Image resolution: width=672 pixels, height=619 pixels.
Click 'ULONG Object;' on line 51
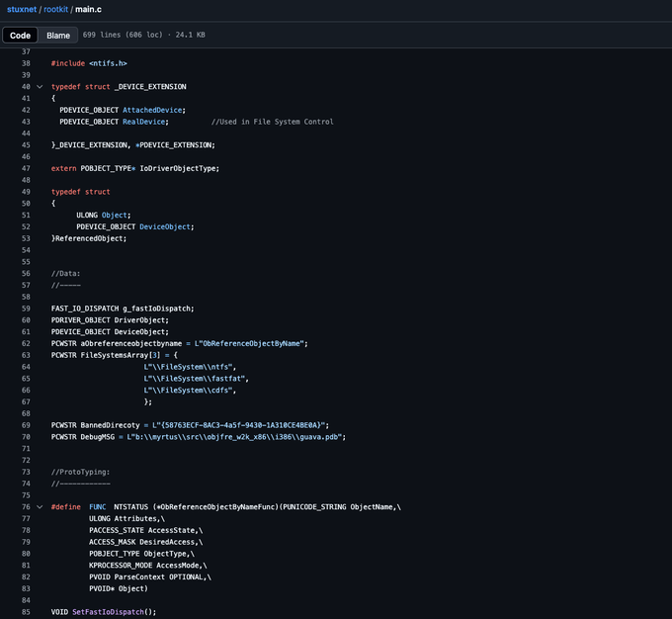pos(104,216)
